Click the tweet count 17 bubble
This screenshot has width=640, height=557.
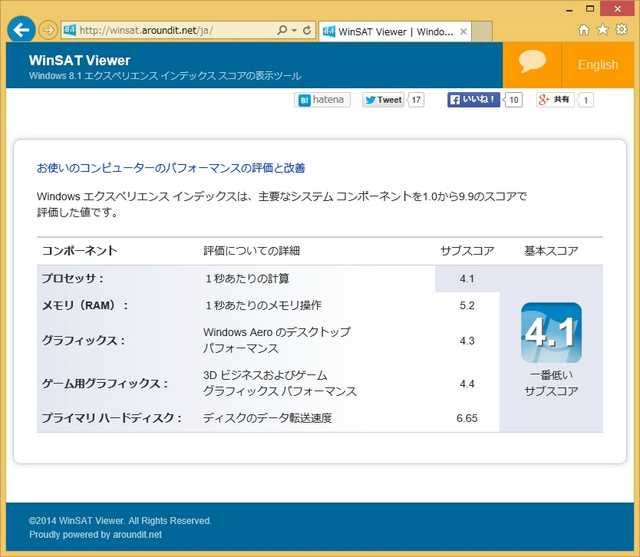416,100
